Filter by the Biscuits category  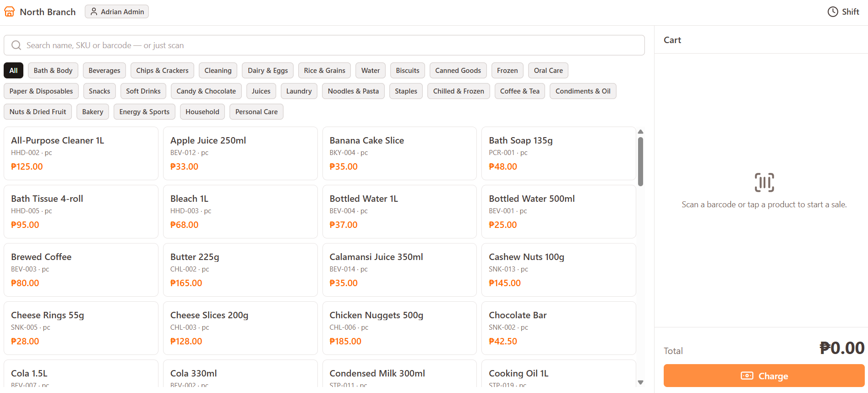(408, 71)
